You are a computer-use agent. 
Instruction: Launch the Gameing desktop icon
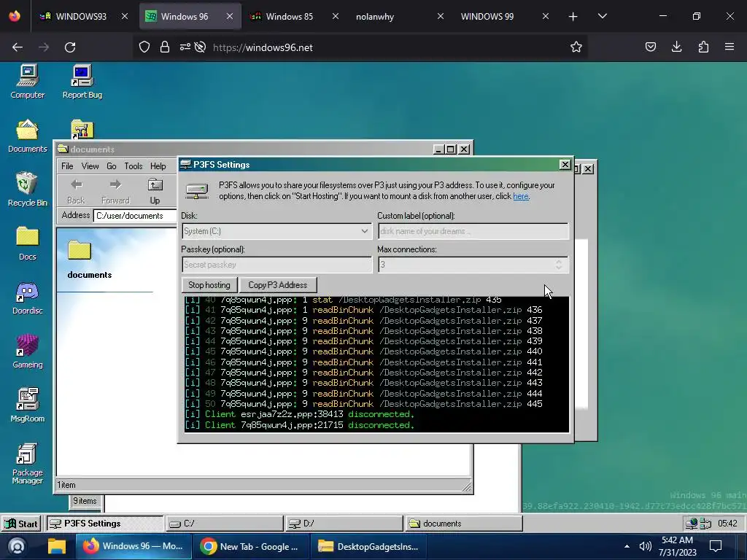tap(28, 351)
